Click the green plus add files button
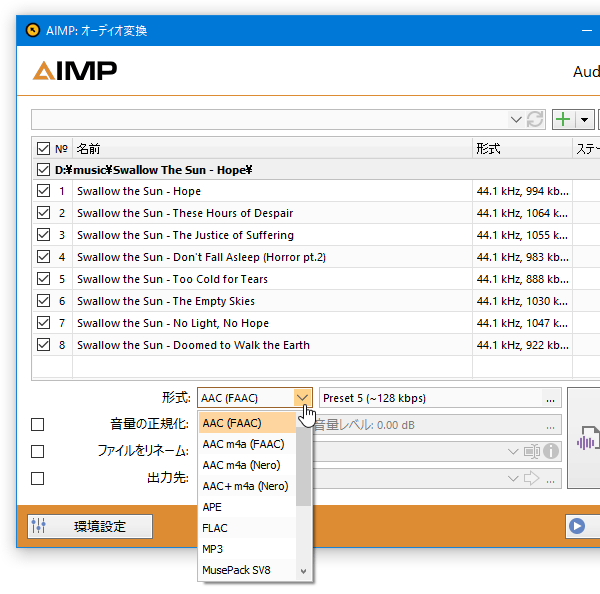600x594 pixels. point(563,119)
